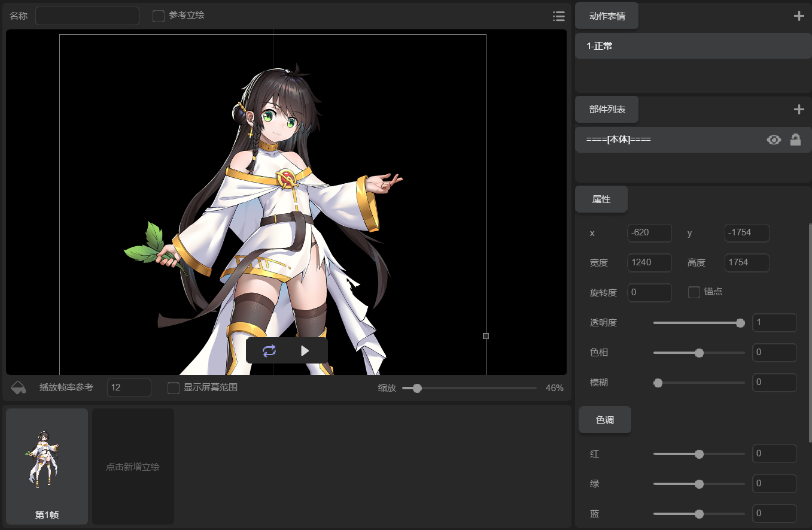The height and width of the screenshot is (530, 812).
Task: Enable 显示屏幕范围 checkbox
Action: pos(174,388)
